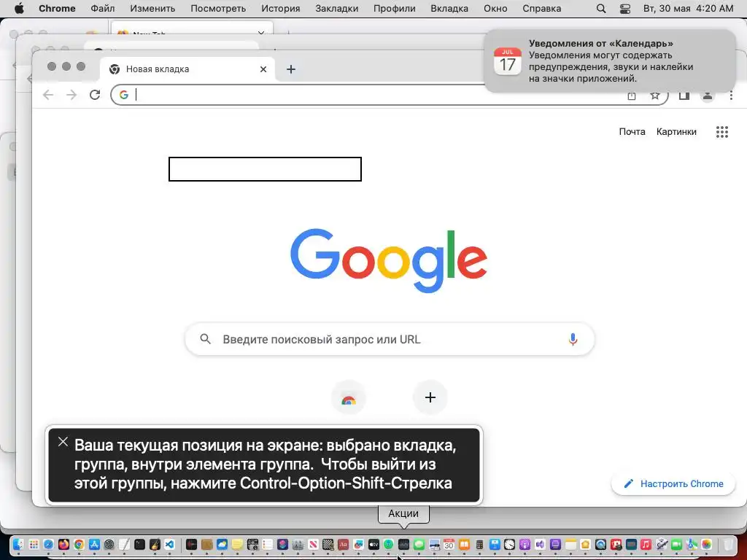Open the Изменить menu
This screenshot has width=747, height=560.
point(152,9)
